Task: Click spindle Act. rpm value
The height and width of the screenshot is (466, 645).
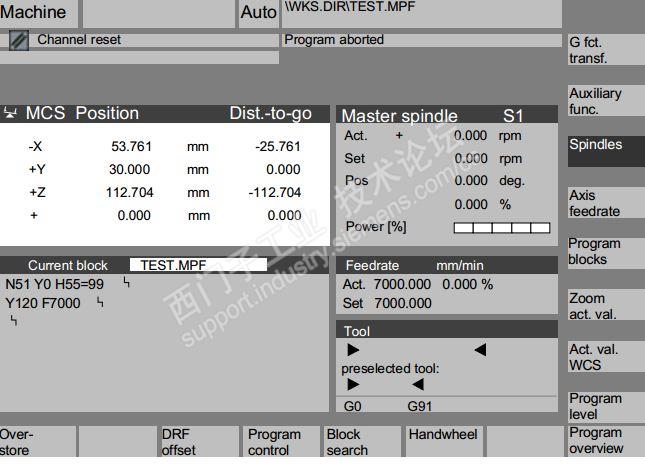Action: pos(471,135)
